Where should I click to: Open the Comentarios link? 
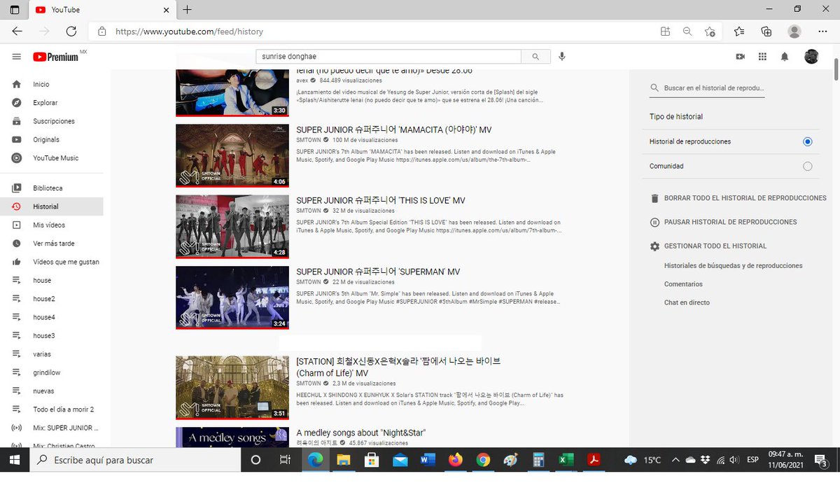click(683, 284)
